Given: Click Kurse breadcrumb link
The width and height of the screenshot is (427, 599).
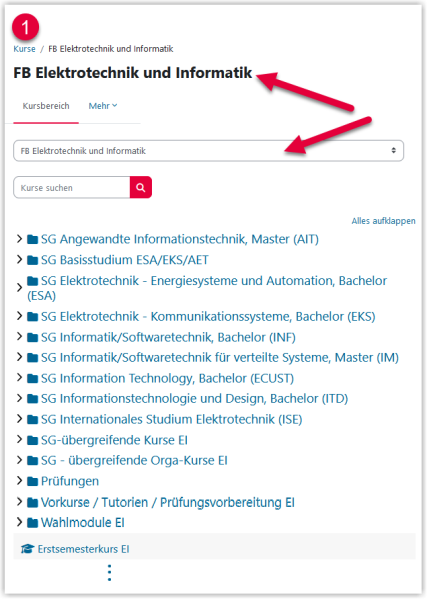Looking at the screenshot, I should (24, 49).
